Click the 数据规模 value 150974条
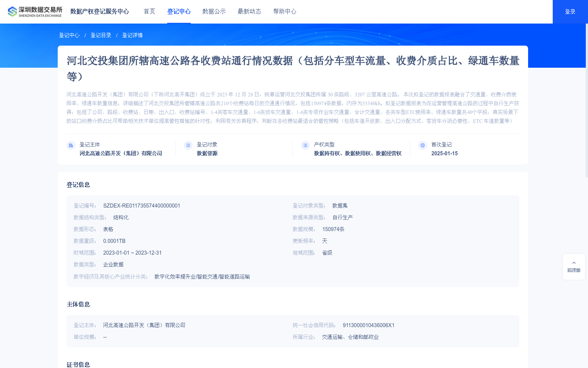Viewport: 588px width, 368px height. click(x=333, y=229)
